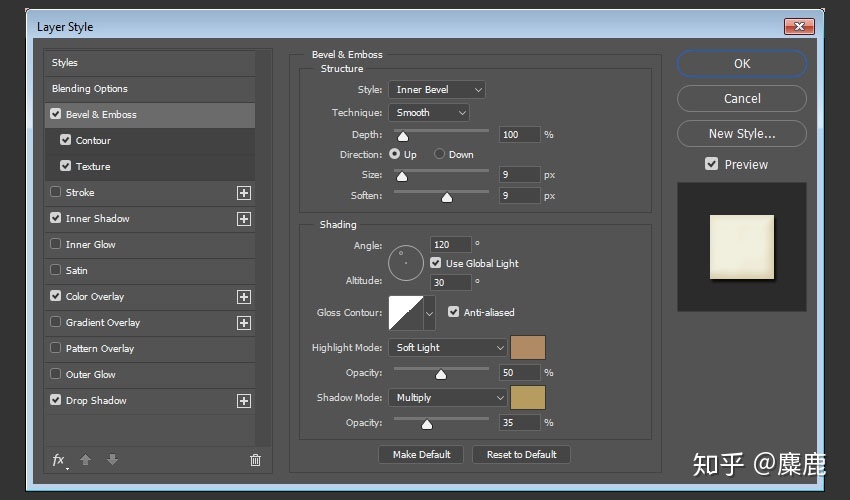Open Inner Shadow settings row
Image resolution: width=850 pixels, height=500 pixels.
coord(150,219)
